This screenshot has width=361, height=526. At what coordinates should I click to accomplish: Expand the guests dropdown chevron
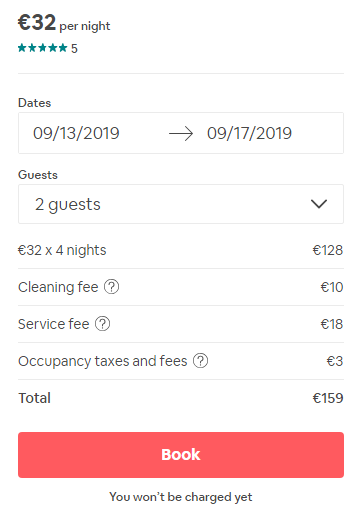319,204
